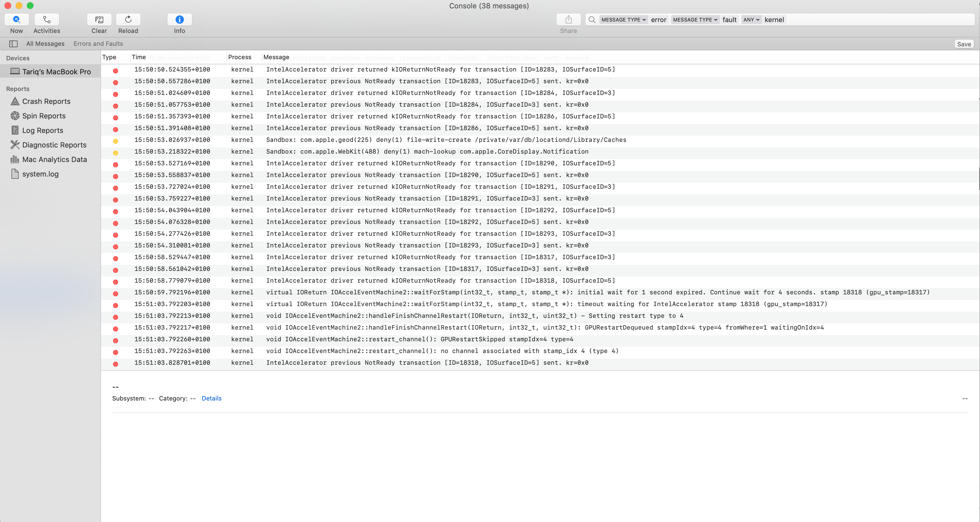This screenshot has width=980, height=522.
Task: Select the 'initial wait for 1 second expired' message
Action: pyautogui.click(x=540, y=292)
